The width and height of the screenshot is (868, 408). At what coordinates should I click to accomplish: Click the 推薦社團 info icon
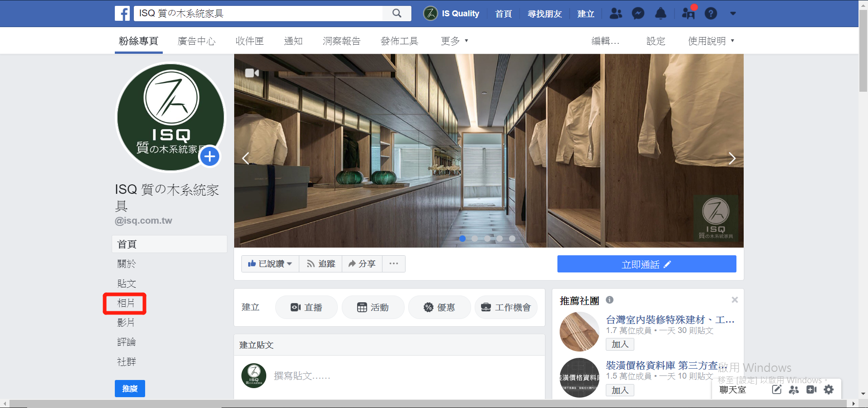tap(609, 300)
